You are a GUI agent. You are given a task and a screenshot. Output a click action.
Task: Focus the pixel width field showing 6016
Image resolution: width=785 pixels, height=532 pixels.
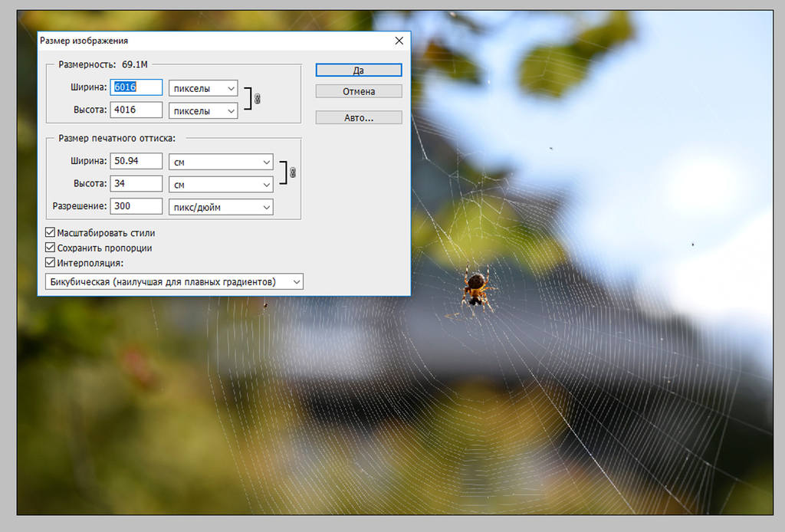[x=136, y=87]
